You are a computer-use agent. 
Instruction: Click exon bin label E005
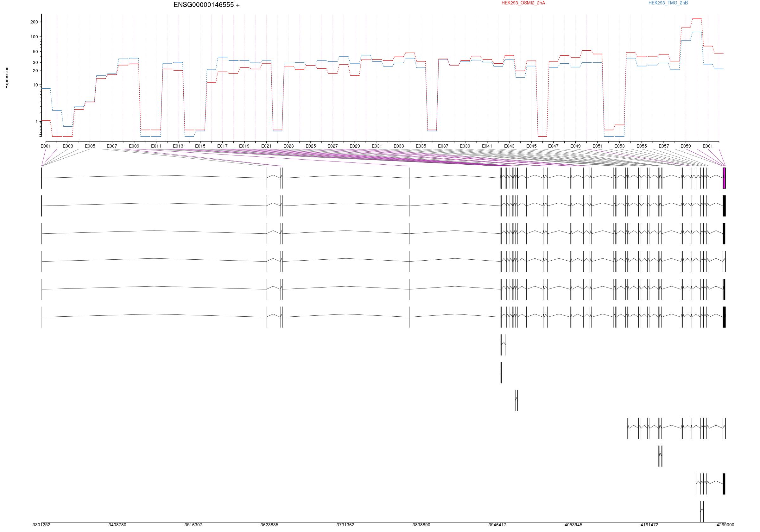pos(90,146)
